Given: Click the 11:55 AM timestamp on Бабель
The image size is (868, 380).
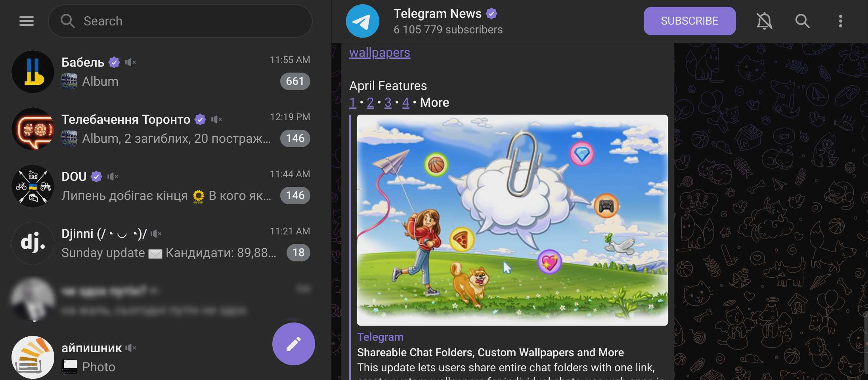Looking at the screenshot, I should click(290, 60).
